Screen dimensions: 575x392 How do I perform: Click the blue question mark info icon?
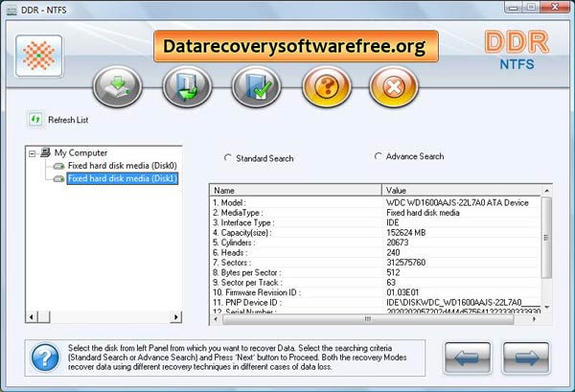pyautogui.click(x=45, y=357)
